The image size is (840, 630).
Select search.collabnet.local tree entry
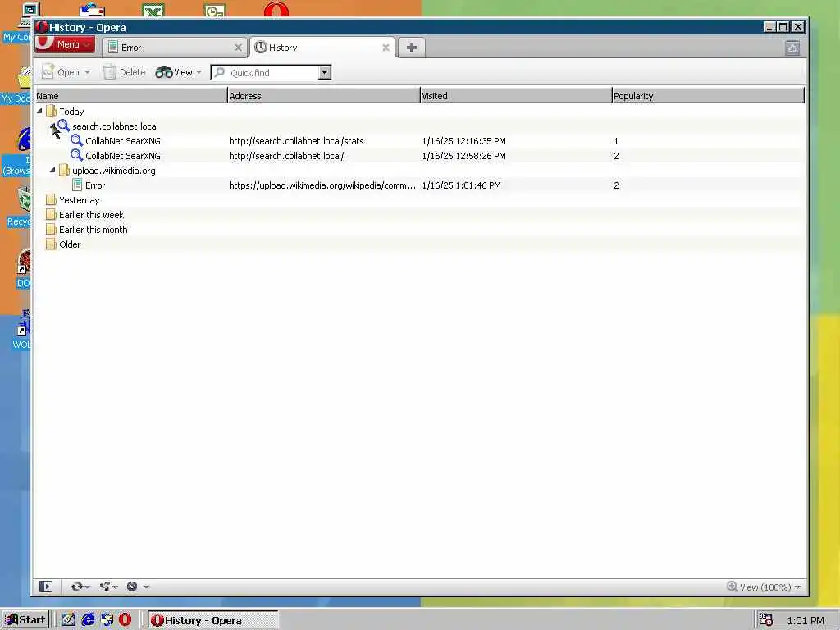coord(115,126)
